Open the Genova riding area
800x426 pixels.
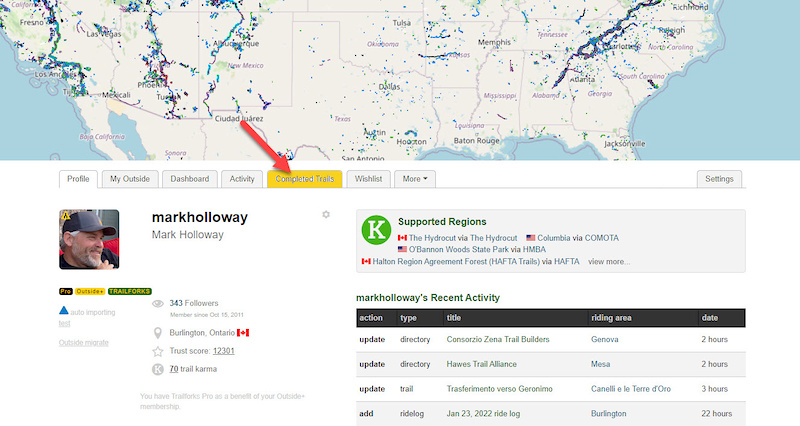605,339
